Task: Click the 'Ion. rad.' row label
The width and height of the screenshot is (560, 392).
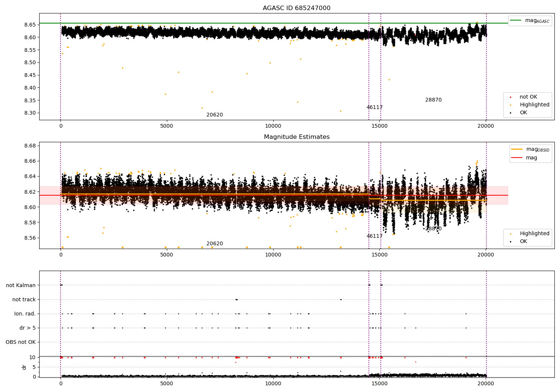Action: click(25, 314)
